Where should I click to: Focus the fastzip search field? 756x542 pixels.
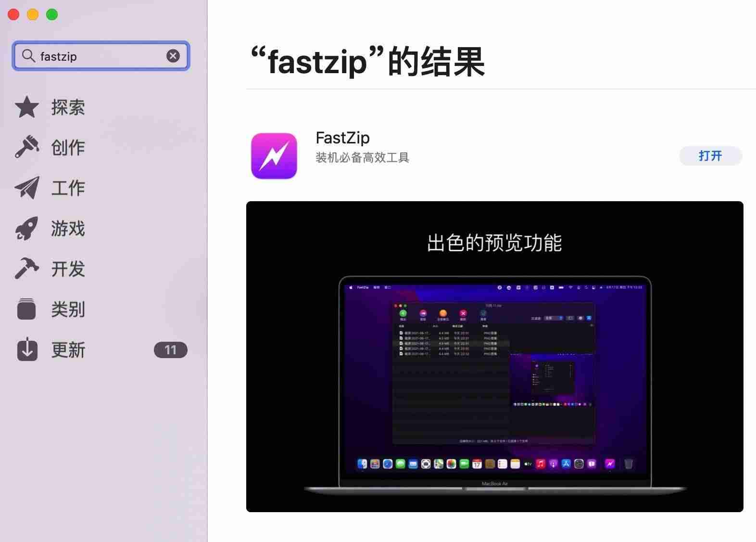101,56
